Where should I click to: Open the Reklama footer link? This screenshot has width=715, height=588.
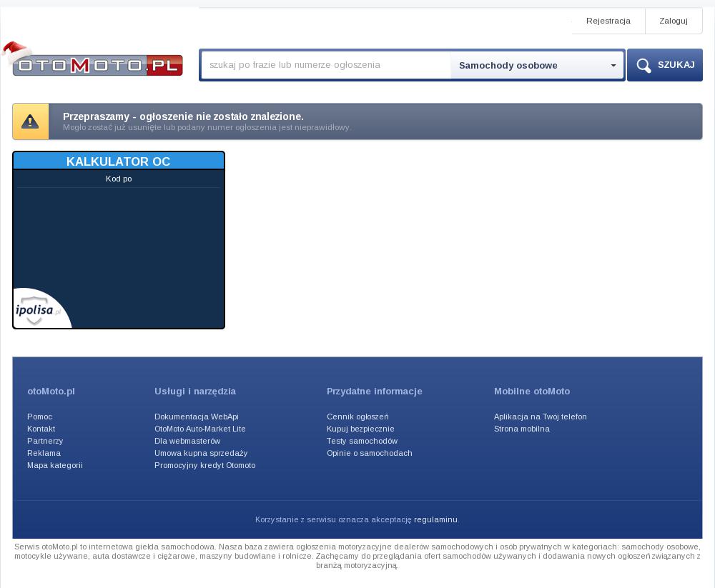(x=44, y=453)
